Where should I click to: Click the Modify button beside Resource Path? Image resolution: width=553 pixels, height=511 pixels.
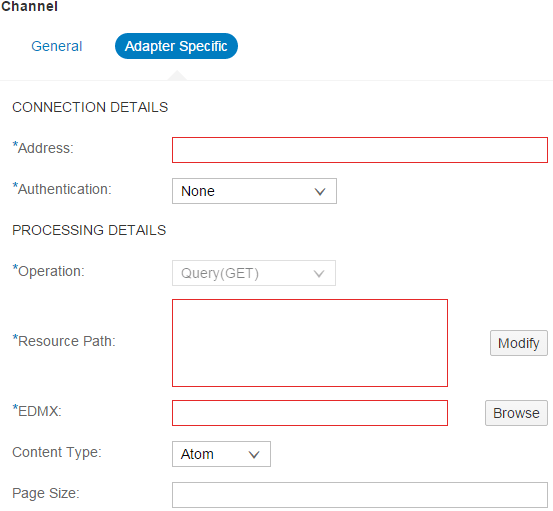click(x=519, y=343)
